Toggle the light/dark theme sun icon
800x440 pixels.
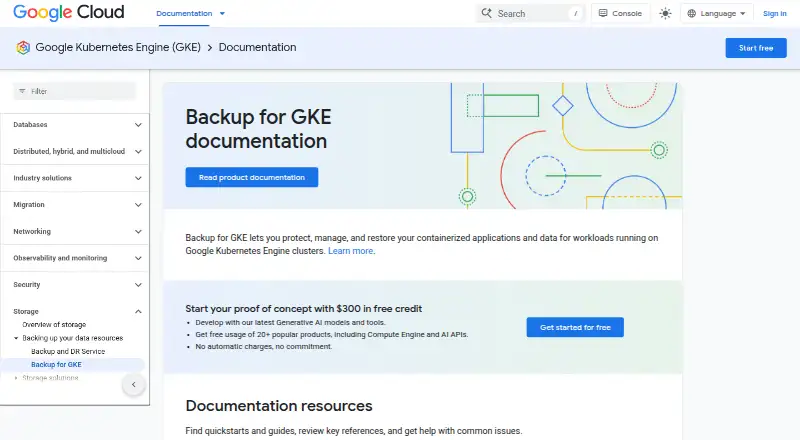665,14
